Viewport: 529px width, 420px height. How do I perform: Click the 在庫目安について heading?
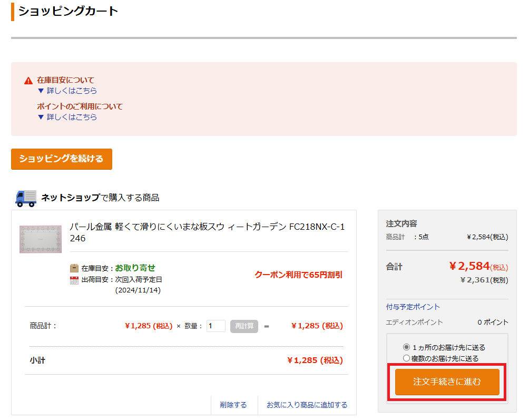(65, 80)
